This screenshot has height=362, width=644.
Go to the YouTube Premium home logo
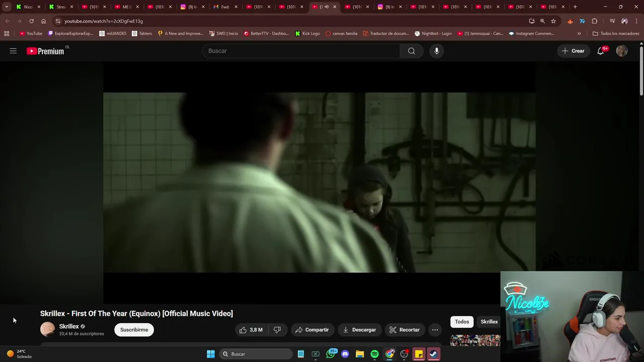[x=46, y=51]
